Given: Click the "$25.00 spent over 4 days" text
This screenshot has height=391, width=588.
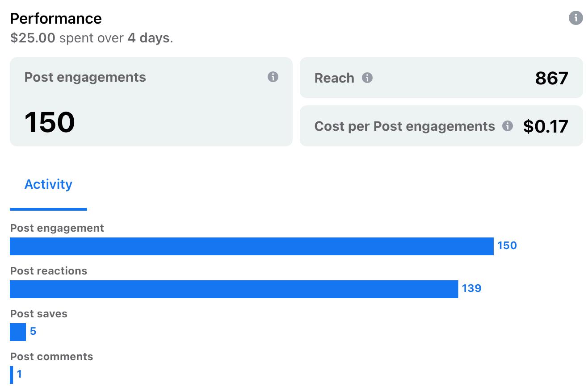Looking at the screenshot, I should coord(91,38).
